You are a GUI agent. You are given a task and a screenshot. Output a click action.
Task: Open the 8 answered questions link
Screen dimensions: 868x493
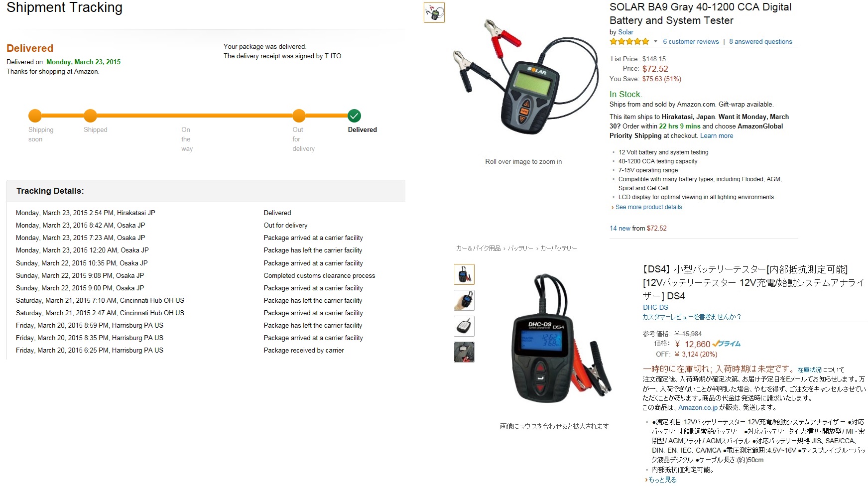tap(760, 42)
